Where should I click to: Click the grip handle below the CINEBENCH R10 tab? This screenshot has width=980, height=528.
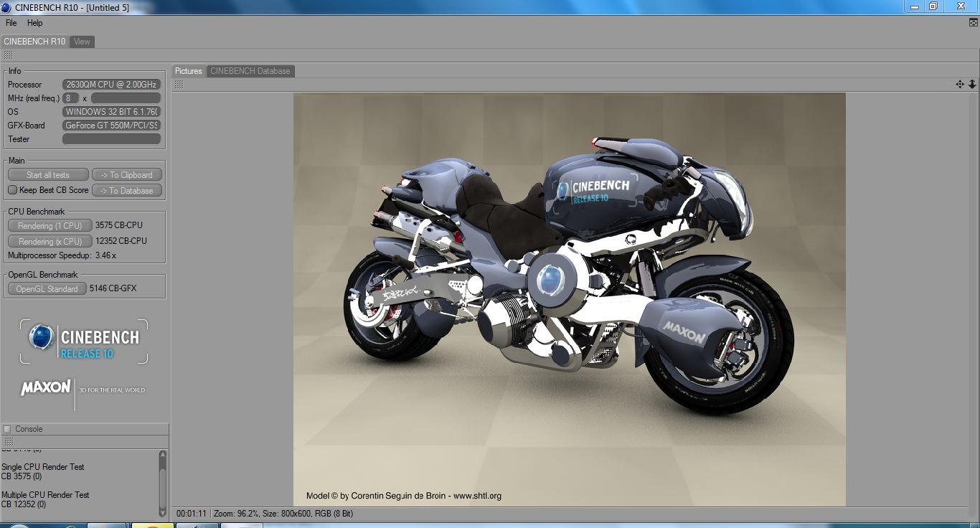click(8, 55)
